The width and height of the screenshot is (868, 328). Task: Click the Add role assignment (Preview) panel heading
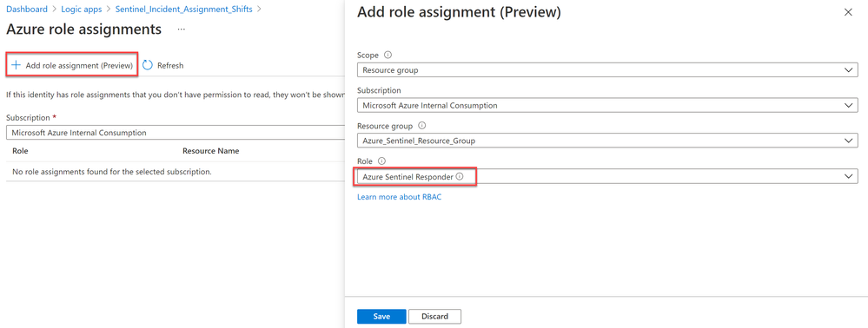coord(459,13)
